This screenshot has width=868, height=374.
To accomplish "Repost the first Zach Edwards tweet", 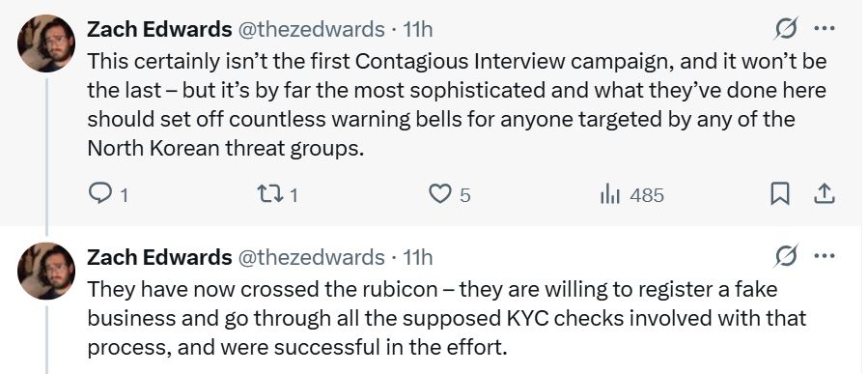I will coord(278,194).
